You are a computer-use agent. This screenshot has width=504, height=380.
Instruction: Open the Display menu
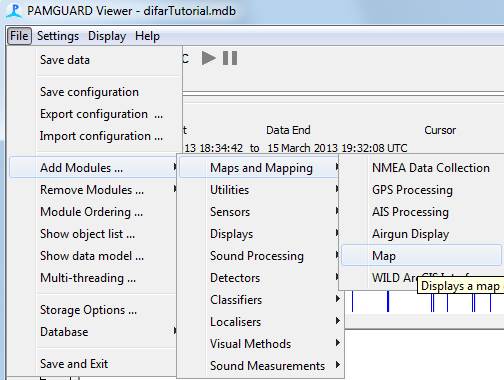point(107,36)
